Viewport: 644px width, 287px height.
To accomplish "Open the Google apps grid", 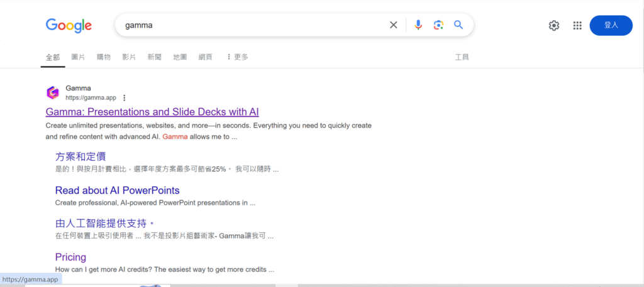I will pos(577,26).
